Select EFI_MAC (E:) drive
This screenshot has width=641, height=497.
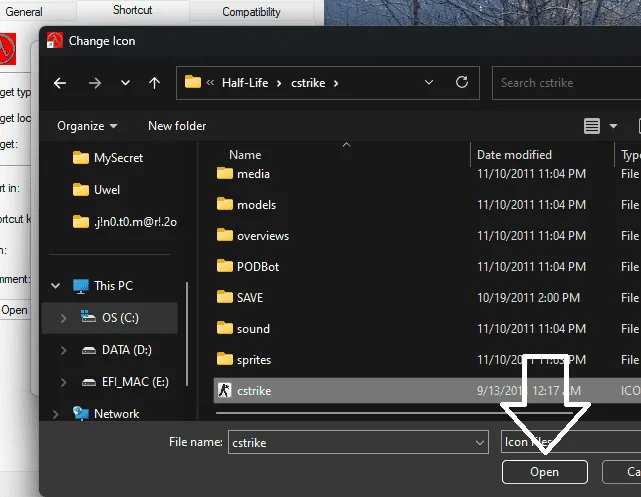click(x=125, y=382)
